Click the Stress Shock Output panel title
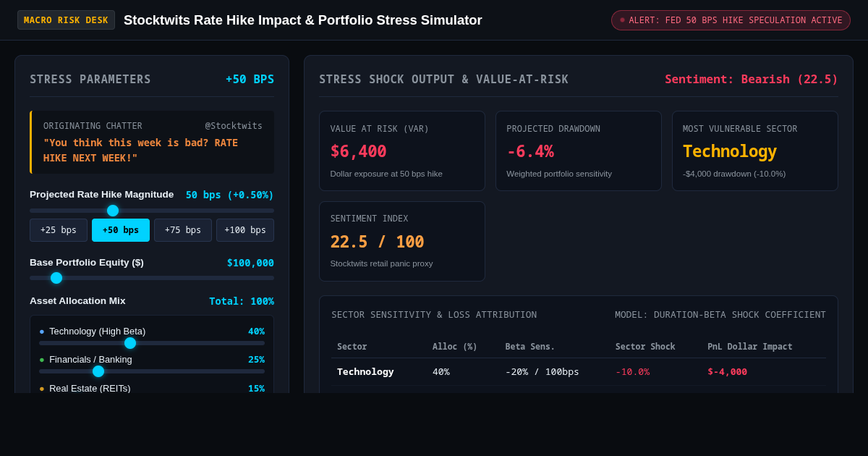 click(x=444, y=80)
